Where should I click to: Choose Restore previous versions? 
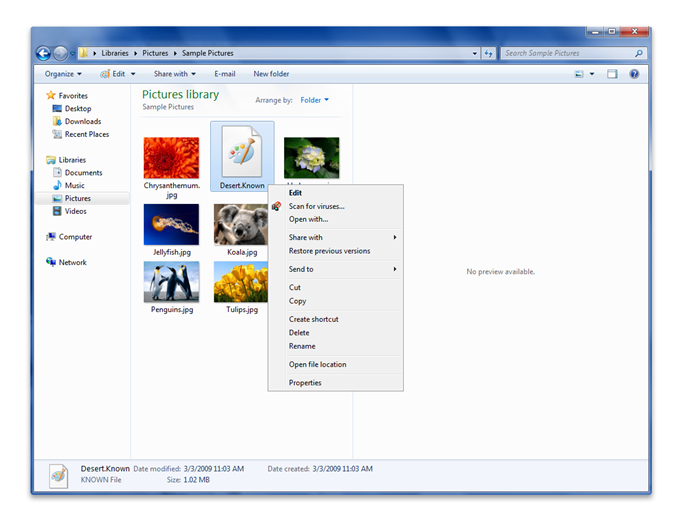(x=336, y=251)
